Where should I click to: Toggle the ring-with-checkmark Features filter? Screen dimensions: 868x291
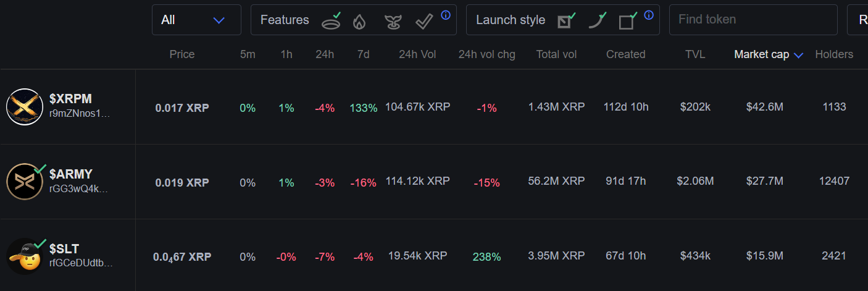pyautogui.click(x=332, y=22)
